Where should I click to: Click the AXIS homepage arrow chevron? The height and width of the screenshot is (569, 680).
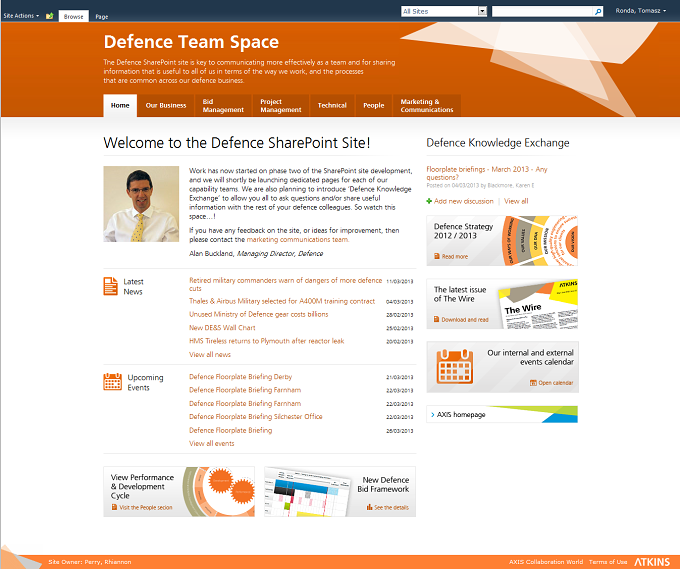pyautogui.click(x=432, y=415)
